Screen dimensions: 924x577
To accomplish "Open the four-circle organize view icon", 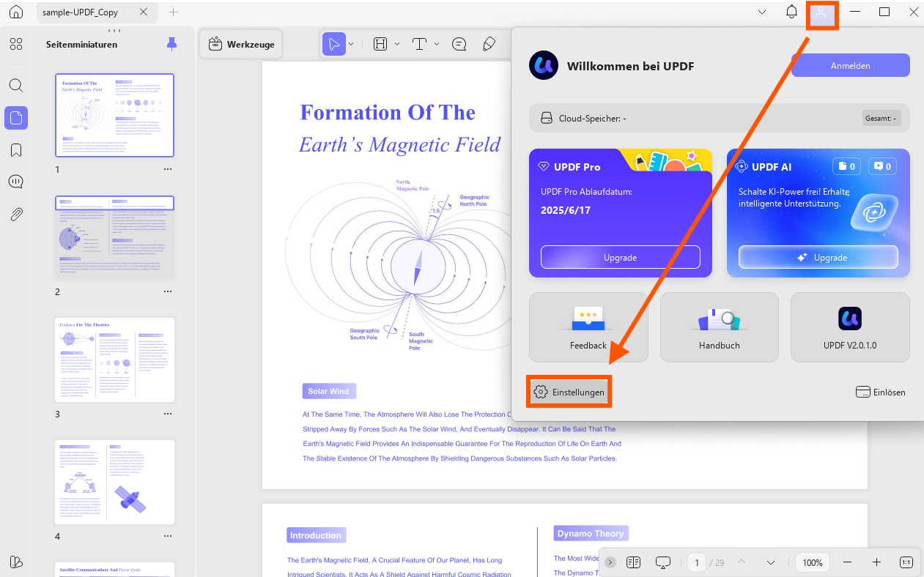I will tap(16, 44).
